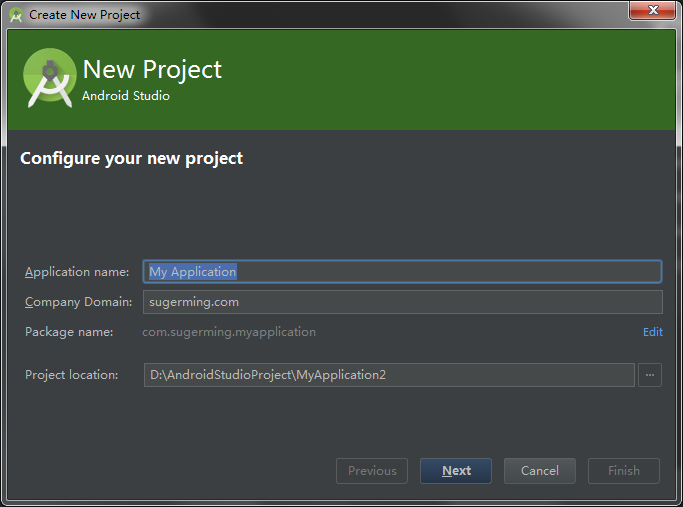
Task: Cancel the new project wizard
Action: [540, 471]
